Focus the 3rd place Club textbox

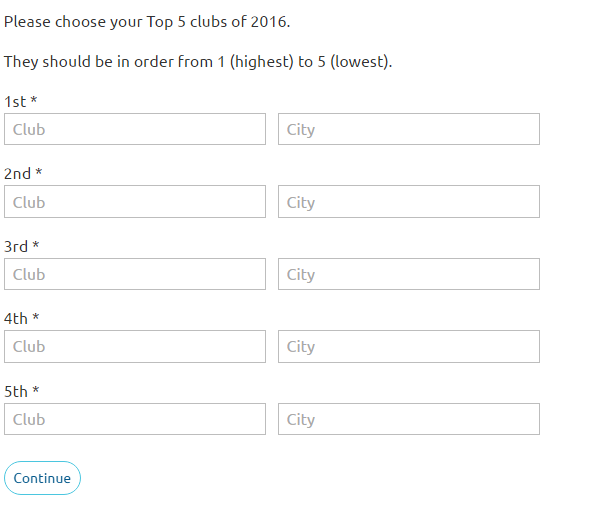[x=135, y=274]
